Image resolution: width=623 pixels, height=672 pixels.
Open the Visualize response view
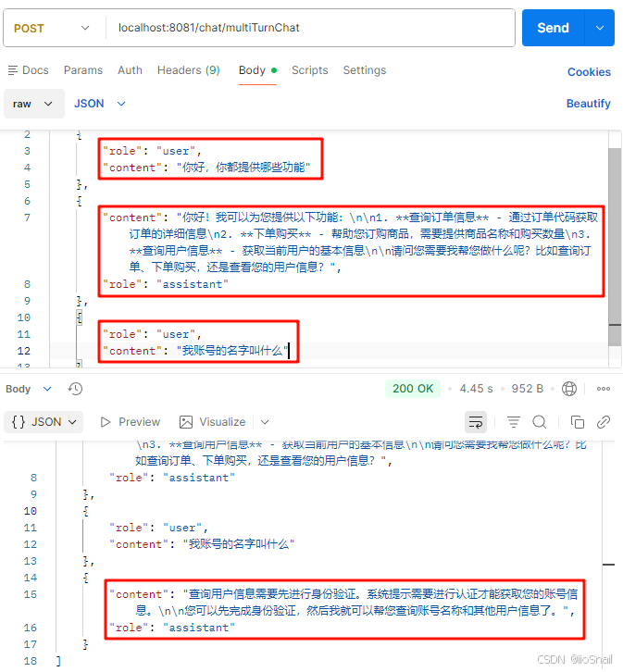213,422
